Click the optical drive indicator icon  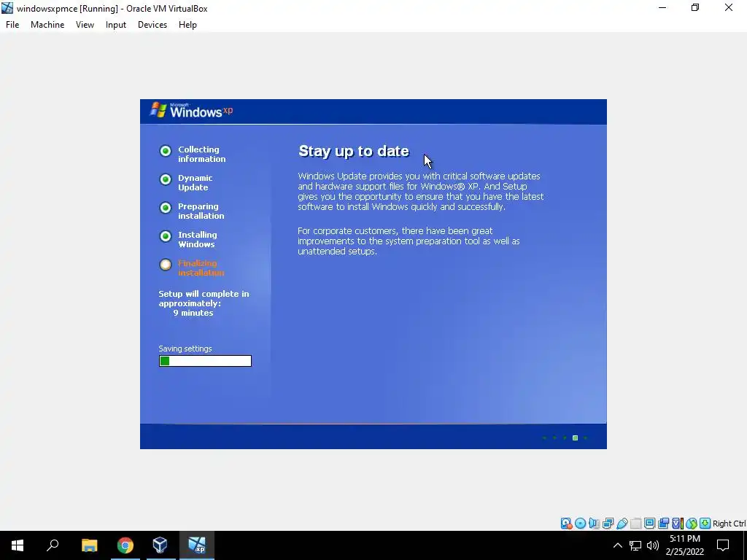click(x=580, y=524)
